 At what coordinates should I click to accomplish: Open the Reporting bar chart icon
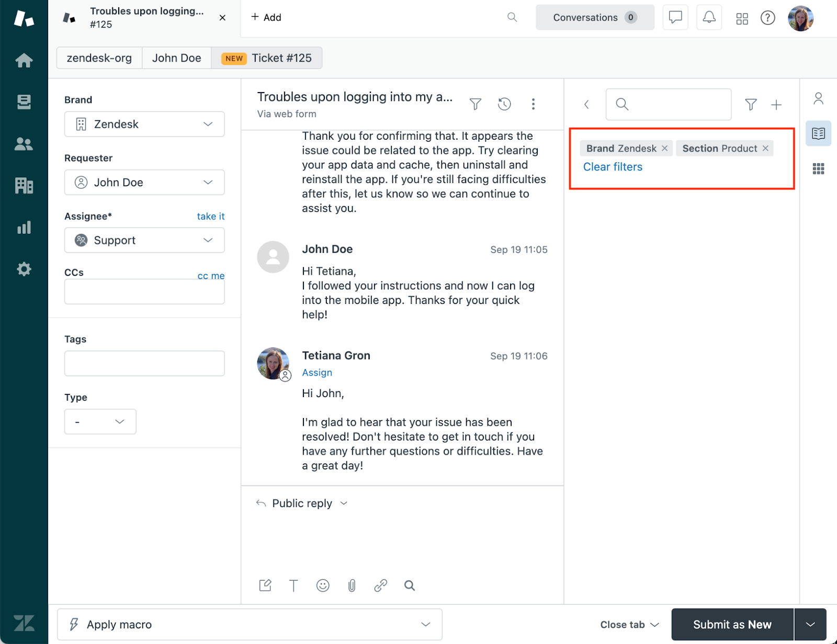click(24, 227)
